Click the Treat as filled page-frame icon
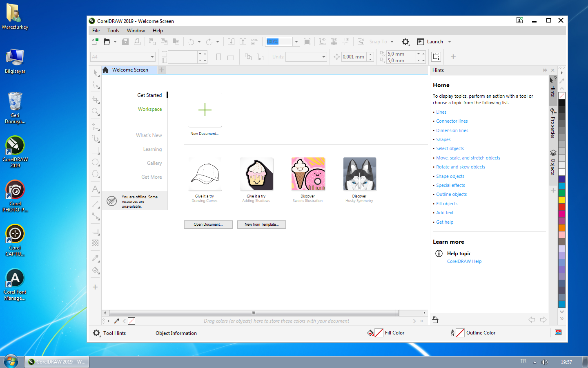The image size is (588, 368). click(436, 57)
